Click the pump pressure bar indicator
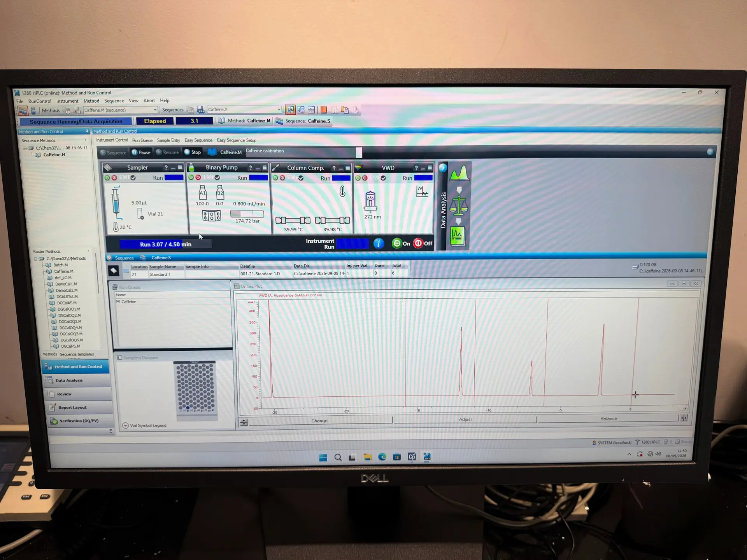Screen dimensions: 747x560 [247, 213]
